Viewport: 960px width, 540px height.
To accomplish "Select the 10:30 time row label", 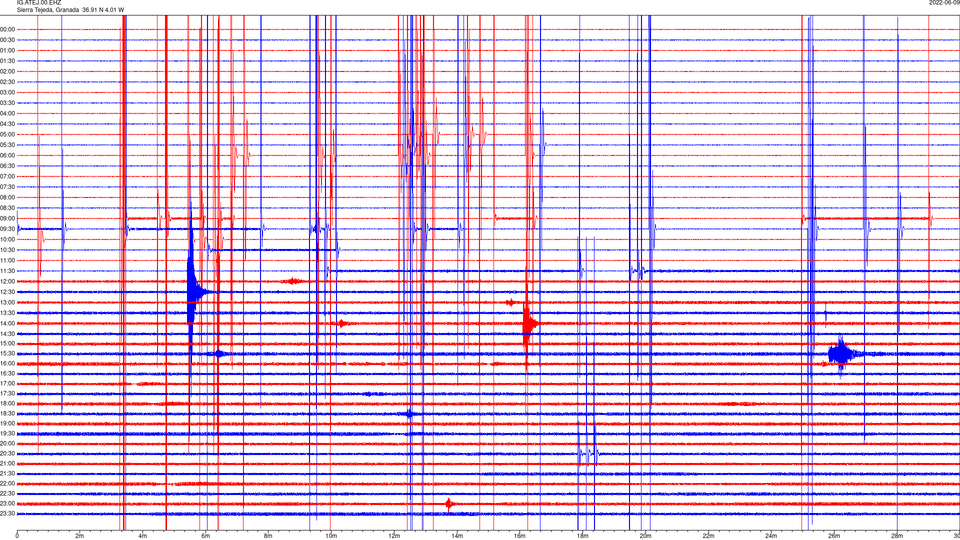I will click(8, 250).
